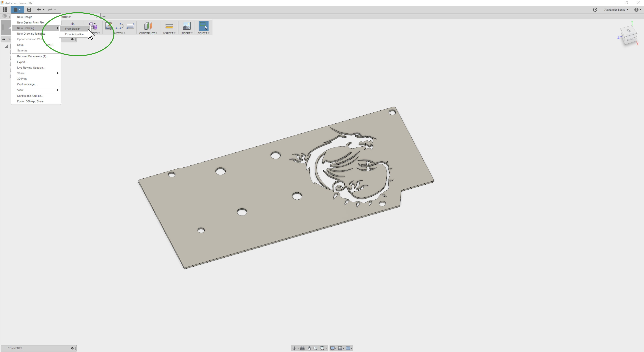
Task: Open the SKETCH dropdown menu
Action: click(119, 33)
